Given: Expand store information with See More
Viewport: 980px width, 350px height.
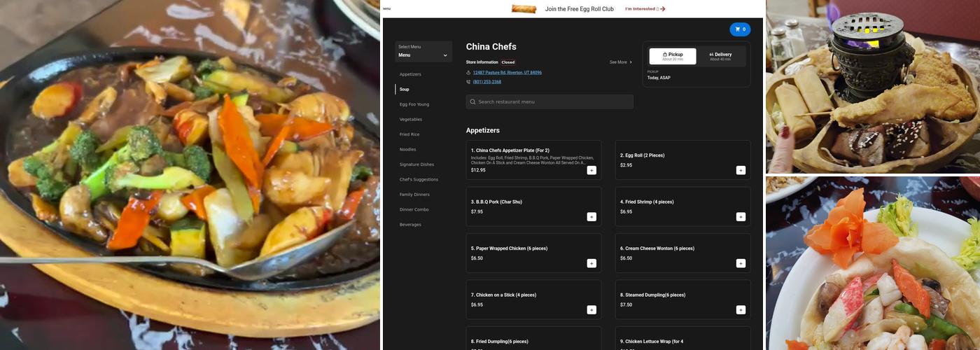Looking at the screenshot, I should [x=621, y=62].
